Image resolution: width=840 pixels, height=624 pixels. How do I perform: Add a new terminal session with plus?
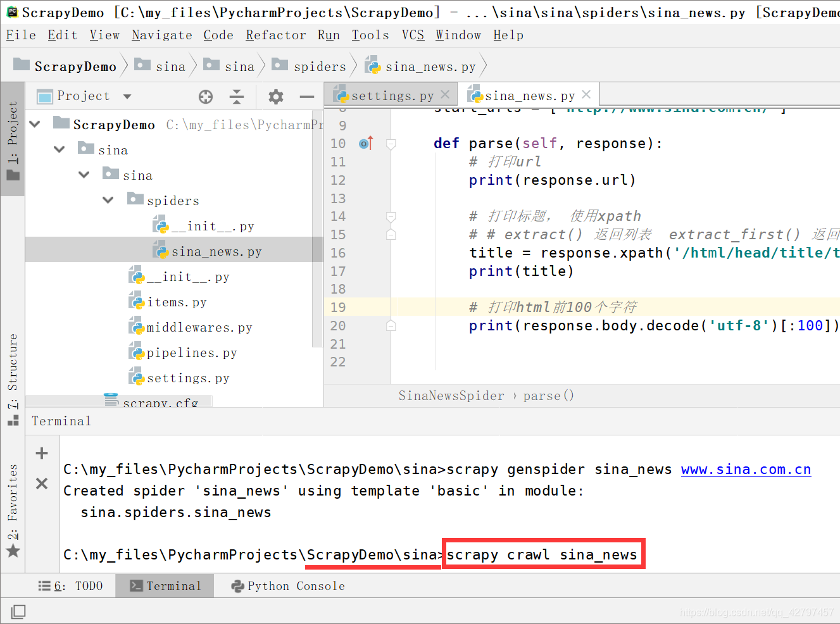pyautogui.click(x=42, y=453)
